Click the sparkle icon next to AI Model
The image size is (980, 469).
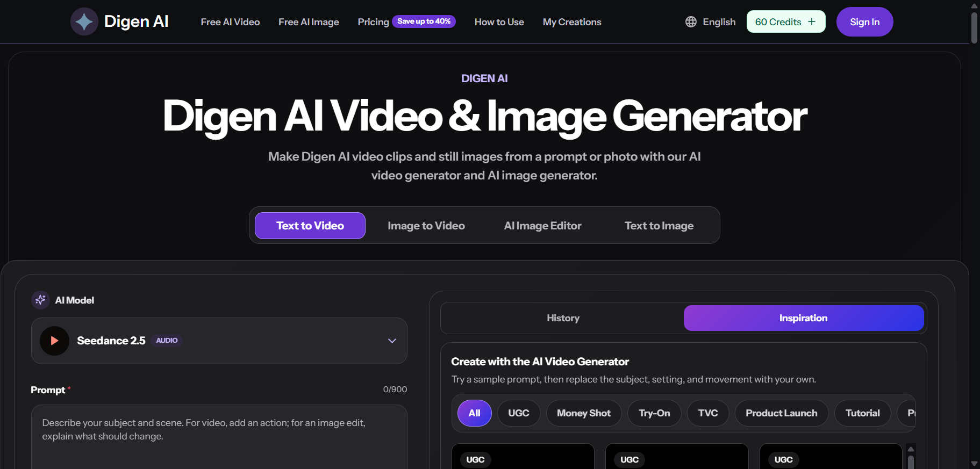coord(40,300)
